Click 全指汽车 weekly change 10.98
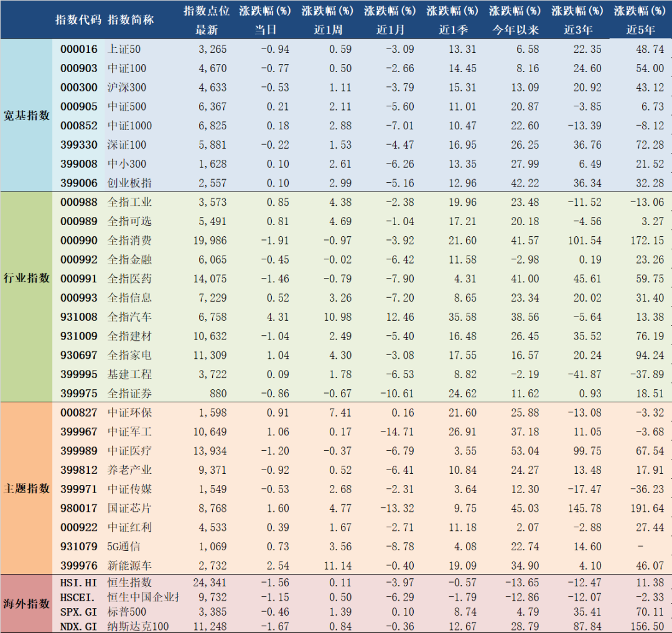The image size is (672, 633). tap(338, 317)
